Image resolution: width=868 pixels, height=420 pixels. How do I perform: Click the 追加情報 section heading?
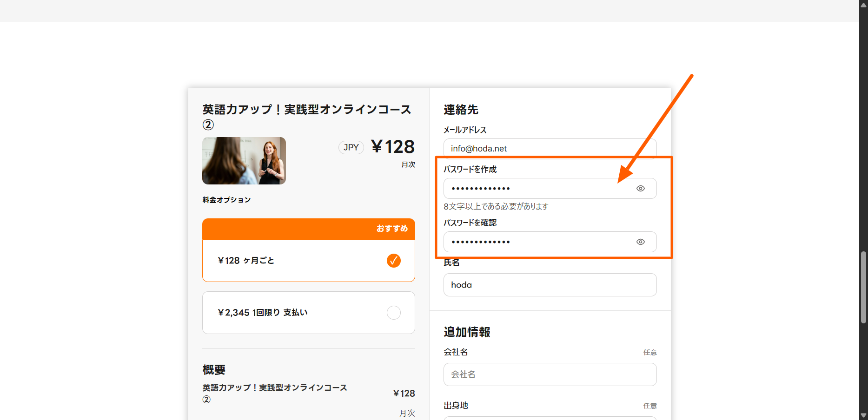coord(467,332)
